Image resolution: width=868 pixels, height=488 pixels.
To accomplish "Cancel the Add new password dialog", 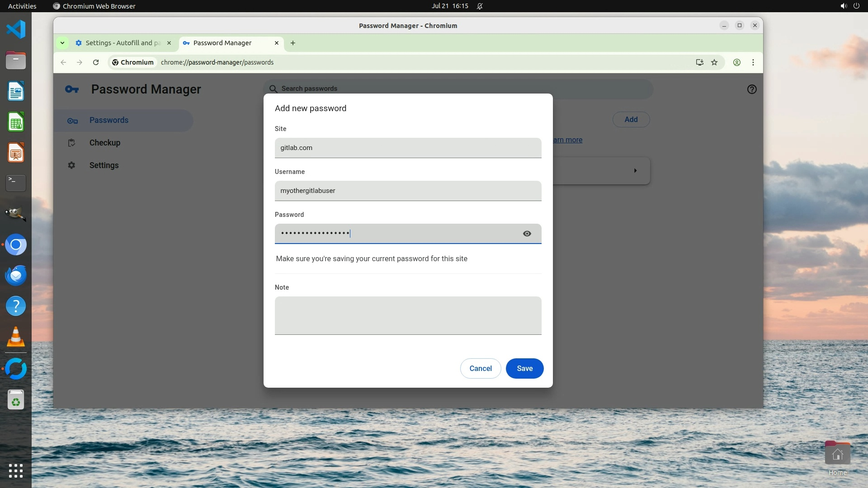I will 480,368.
